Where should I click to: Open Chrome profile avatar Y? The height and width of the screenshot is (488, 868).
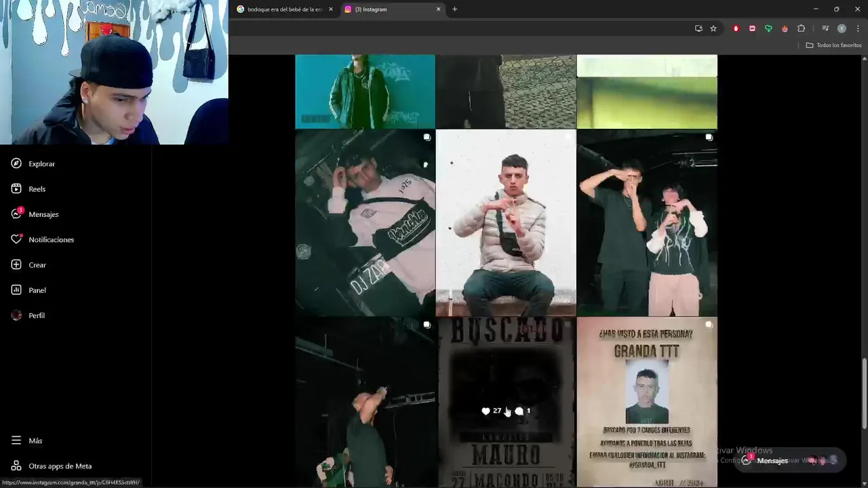[x=842, y=28]
